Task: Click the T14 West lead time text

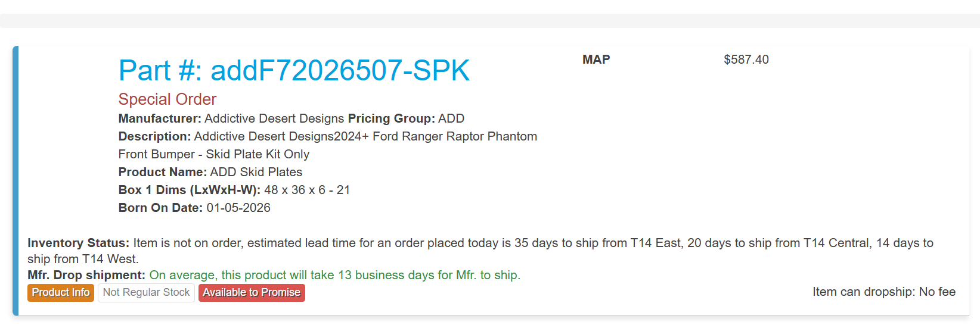Action: [x=83, y=259]
